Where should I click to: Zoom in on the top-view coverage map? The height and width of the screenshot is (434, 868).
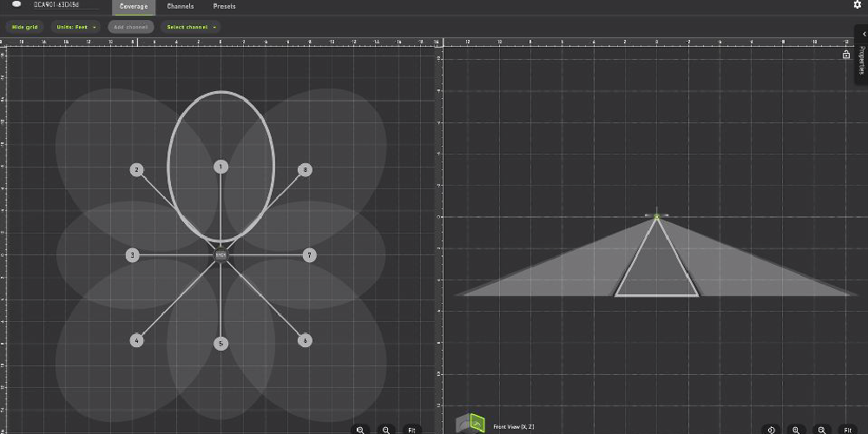pos(360,429)
